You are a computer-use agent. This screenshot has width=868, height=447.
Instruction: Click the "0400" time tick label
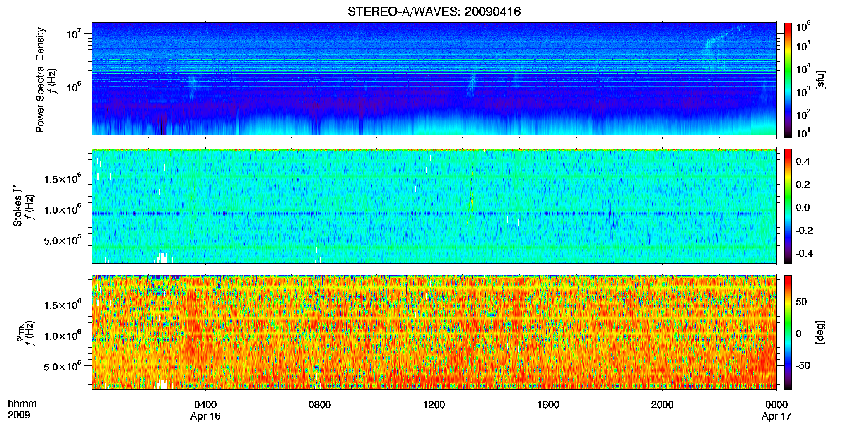point(205,405)
